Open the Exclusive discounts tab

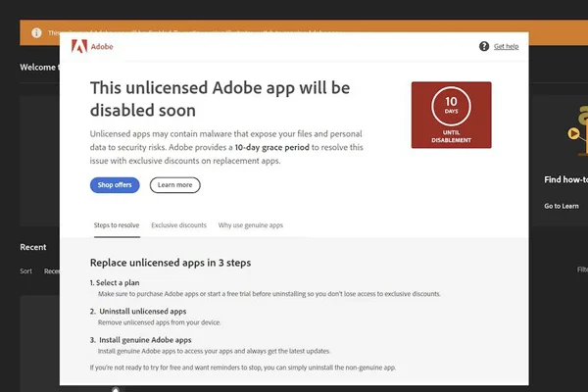pyautogui.click(x=179, y=225)
